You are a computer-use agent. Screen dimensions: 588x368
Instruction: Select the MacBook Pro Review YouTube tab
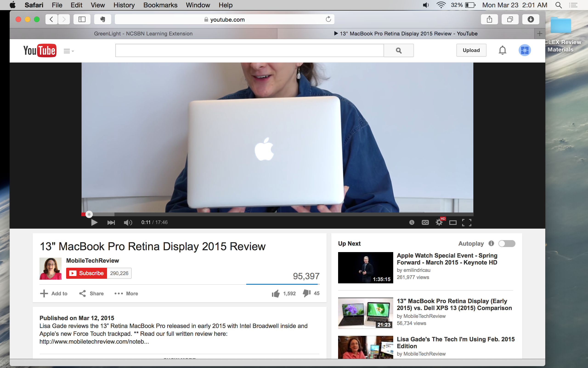click(406, 34)
